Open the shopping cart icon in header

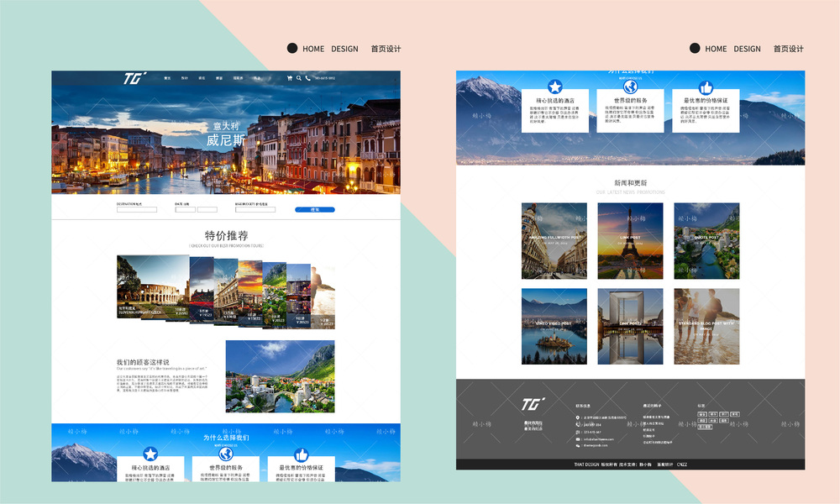click(290, 78)
